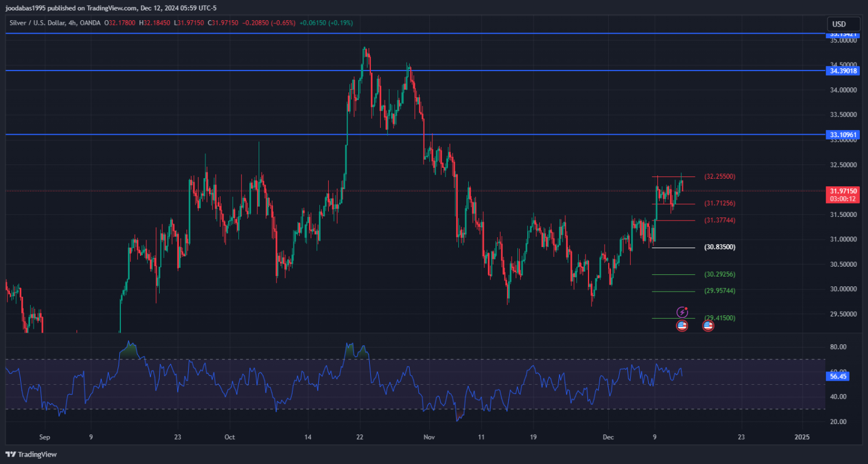The image size is (868, 464).
Task: Click the 80.00 level on RSI scale
Action: click(x=838, y=347)
